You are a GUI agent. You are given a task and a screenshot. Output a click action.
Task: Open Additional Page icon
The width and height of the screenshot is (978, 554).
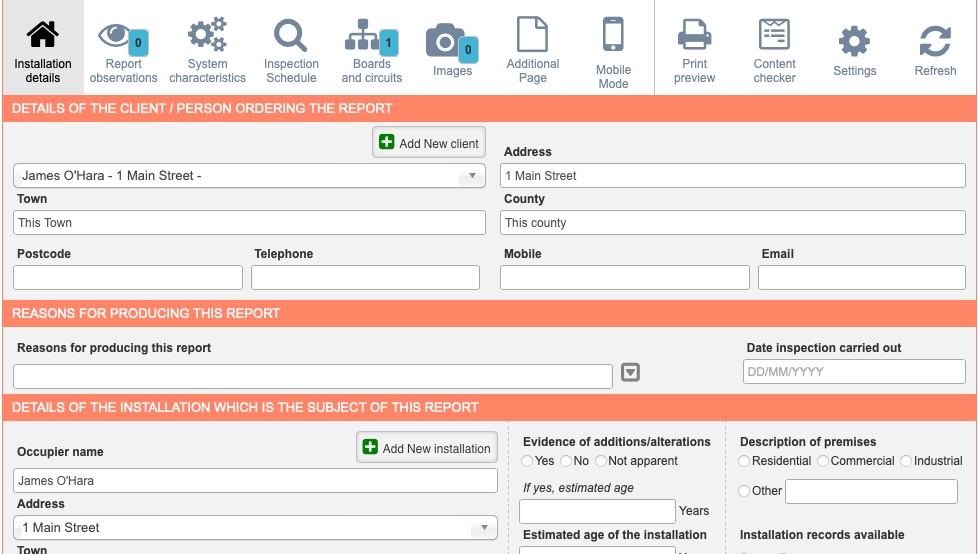click(x=532, y=34)
